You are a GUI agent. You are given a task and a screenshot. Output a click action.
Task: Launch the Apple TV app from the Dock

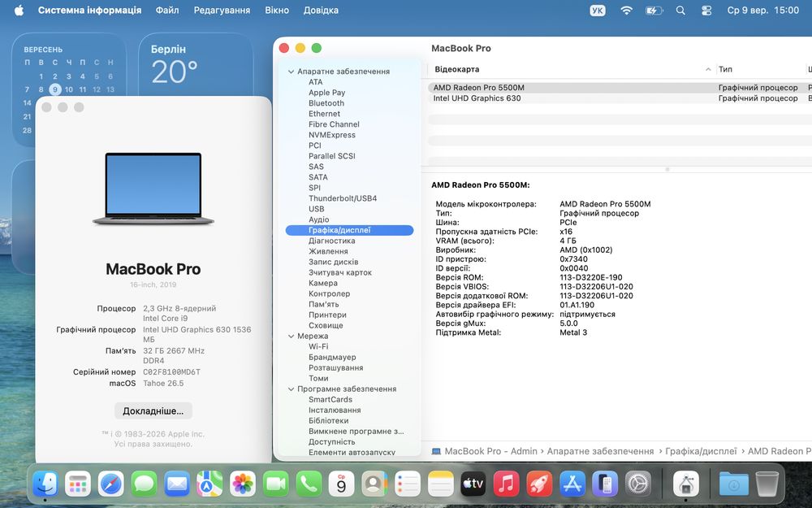[473, 484]
